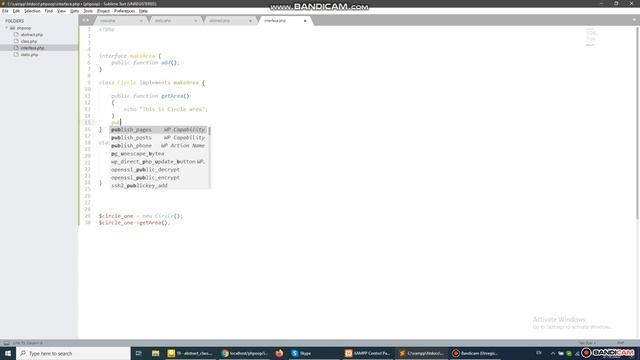Open the abstract_class notes taskbar item
640x360 pixels.
pos(190,353)
